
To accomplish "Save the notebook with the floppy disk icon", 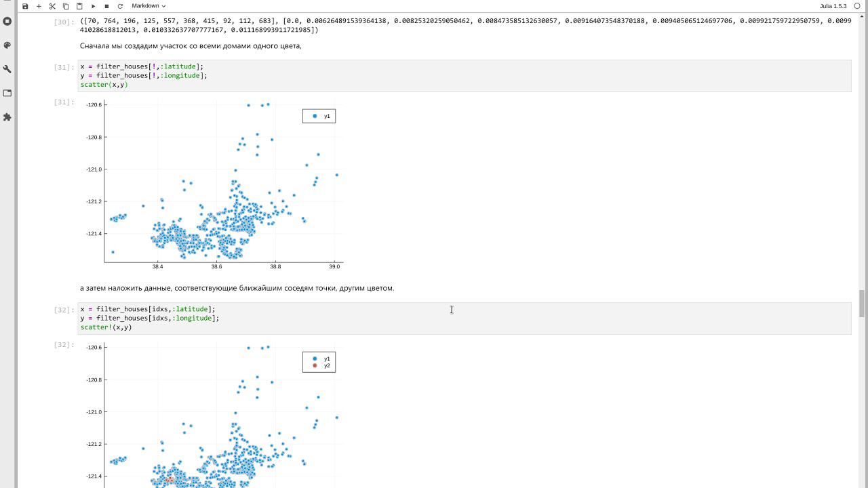I will 25,6.
